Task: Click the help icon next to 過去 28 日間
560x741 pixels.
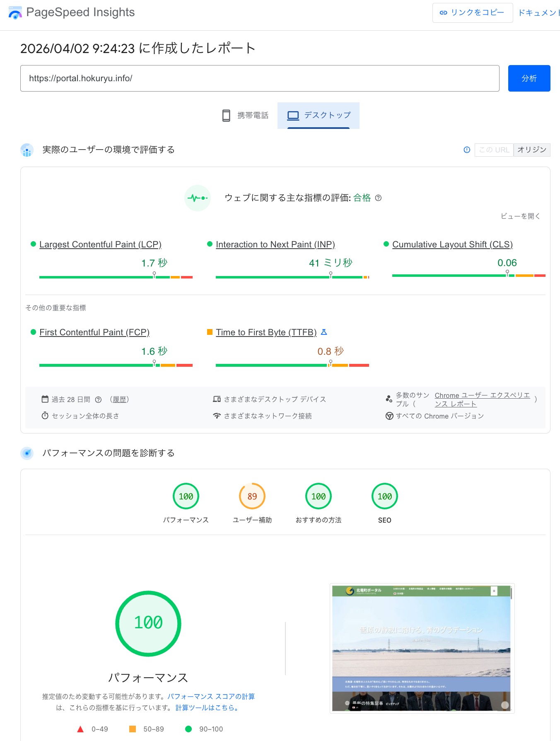Action: [x=98, y=400]
